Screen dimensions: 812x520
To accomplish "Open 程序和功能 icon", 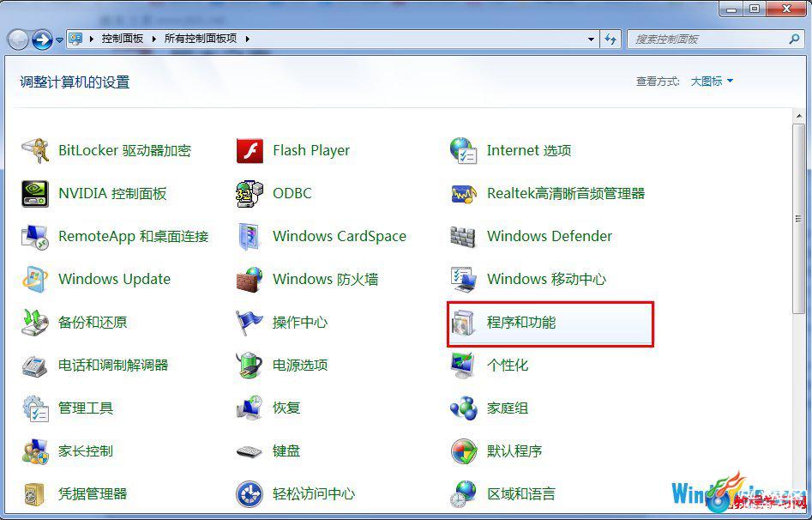I will 464,323.
